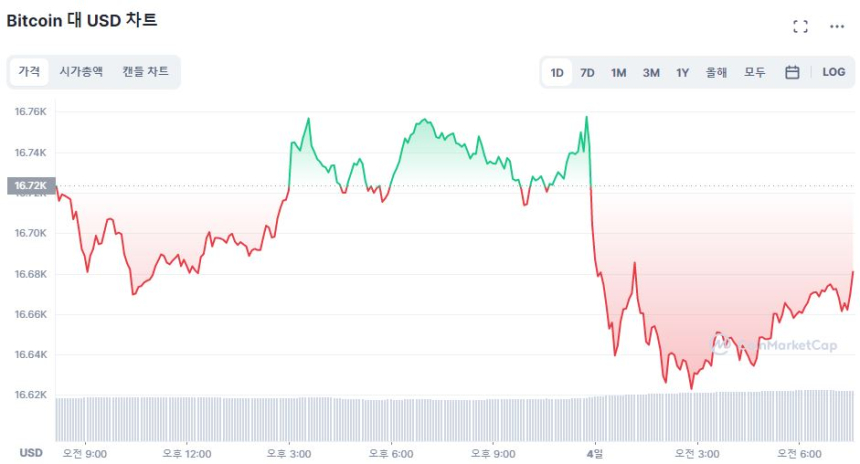Switch to the 가격 tab
860x464 pixels.
tap(29, 71)
